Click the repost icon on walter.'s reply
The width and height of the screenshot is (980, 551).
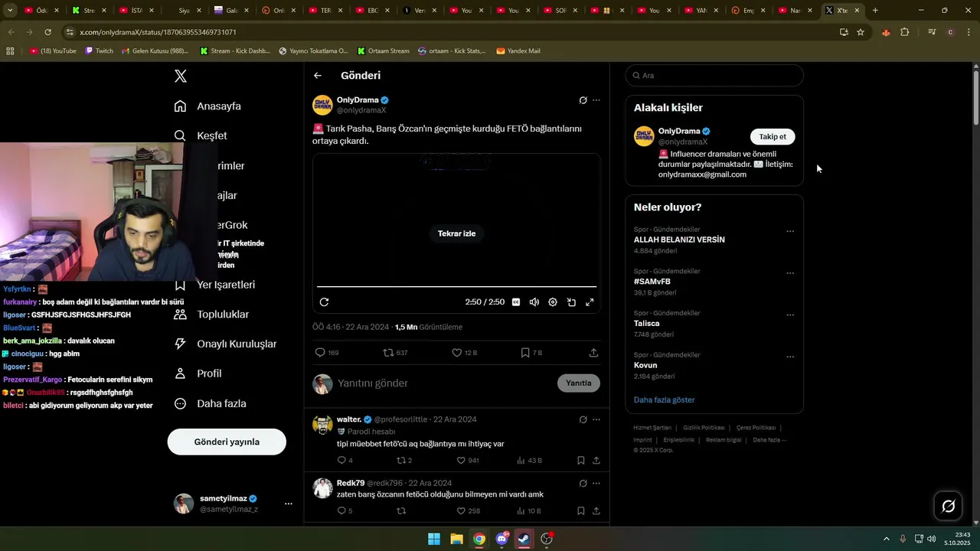[x=404, y=461]
